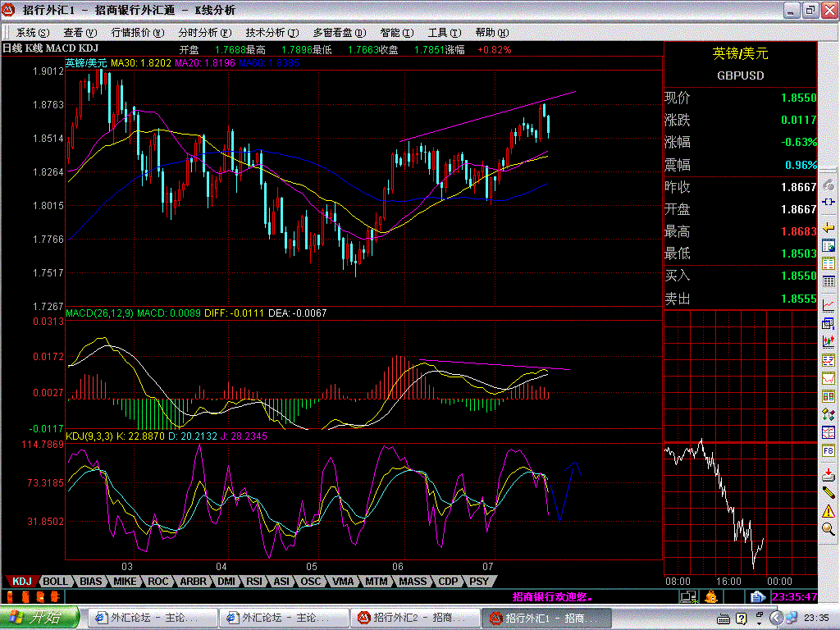Select the RSI indicator tab
The width and height of the screenshot is (840, 630).
[254, 581]
